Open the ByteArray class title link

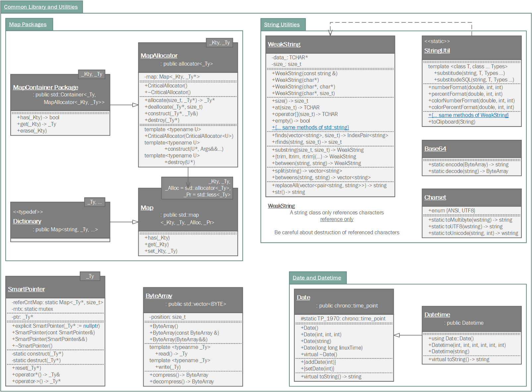[x=159, y=296]
